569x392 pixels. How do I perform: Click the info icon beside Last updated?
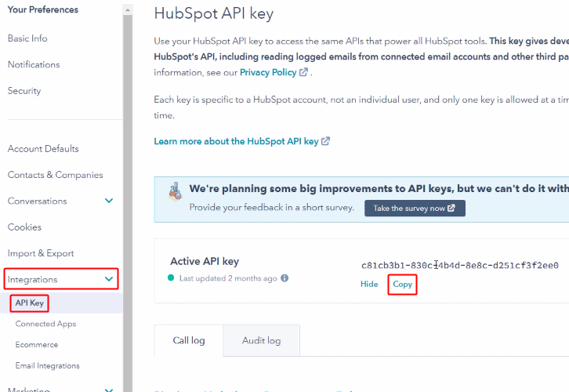[284, 278]
